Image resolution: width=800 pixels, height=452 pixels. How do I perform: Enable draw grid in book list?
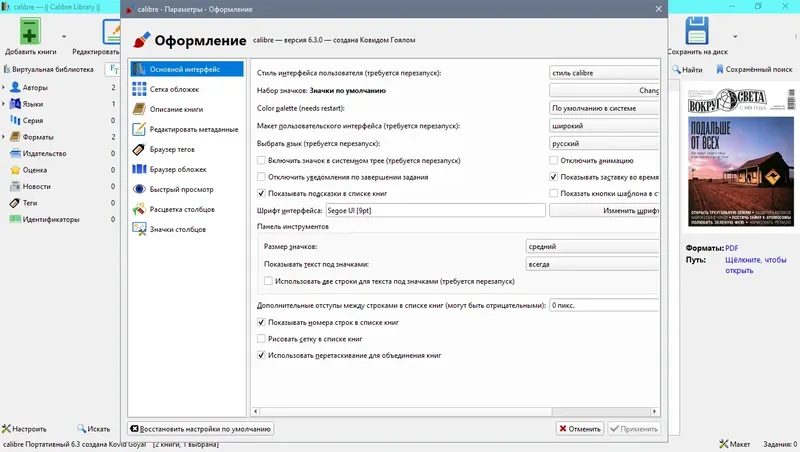coord(261,339)
